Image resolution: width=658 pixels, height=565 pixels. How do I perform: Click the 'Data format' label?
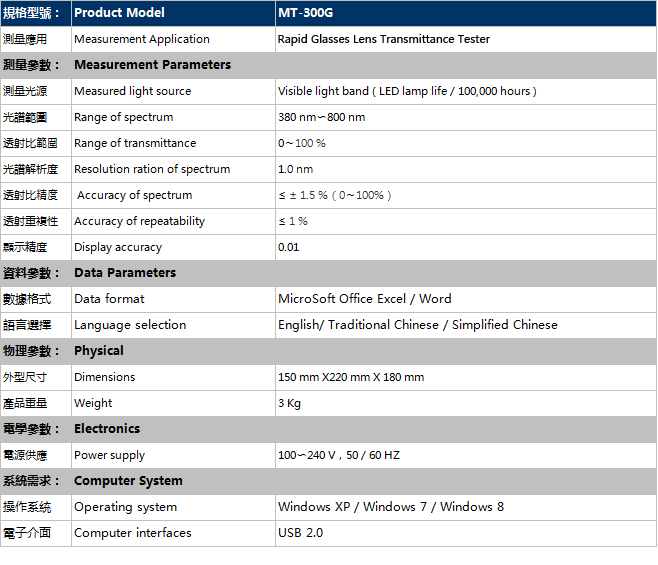pyautogui.click(x=109, y=299)
